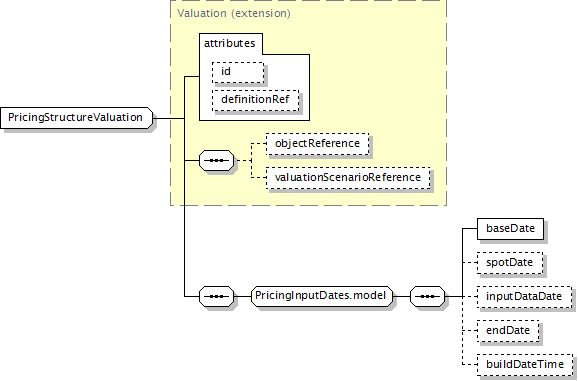The height and width of the screenshot is (381, 578).
Task: Click the Valuation (extension) label
Action: coord(234,13)
